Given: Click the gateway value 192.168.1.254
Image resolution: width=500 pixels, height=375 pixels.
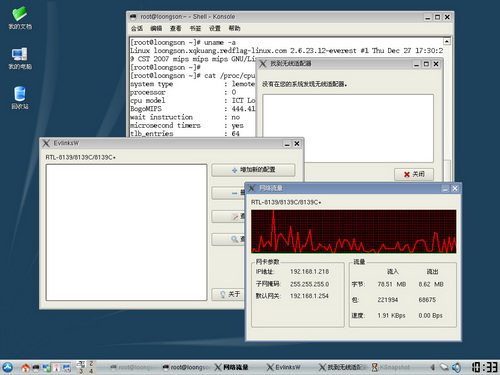Looking at the screenshot, I should pyautogui.click(x=309, y=296).
